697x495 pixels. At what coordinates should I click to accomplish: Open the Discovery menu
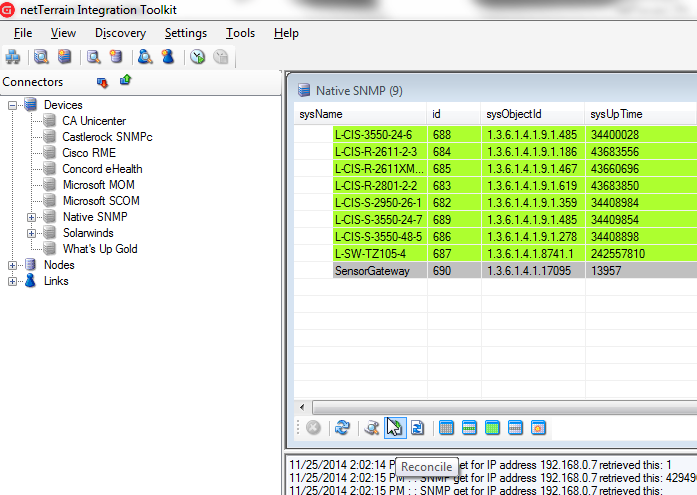point(120,33)
